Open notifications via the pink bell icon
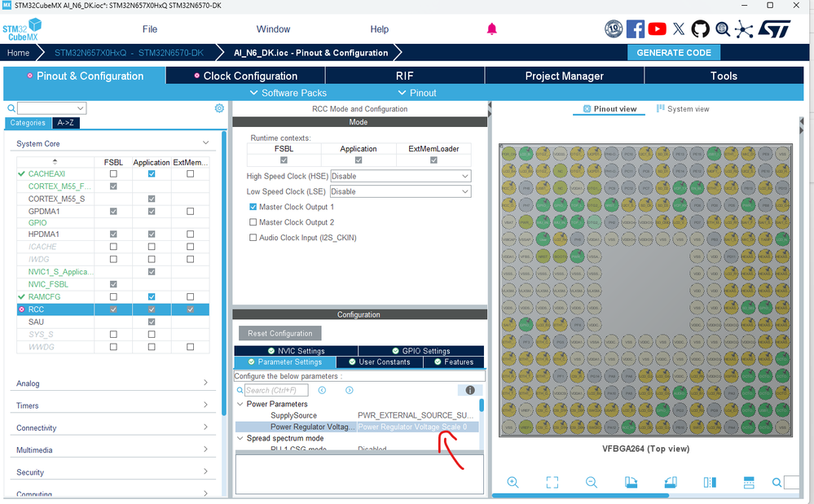814x504 pixels. tap(491, 29)
